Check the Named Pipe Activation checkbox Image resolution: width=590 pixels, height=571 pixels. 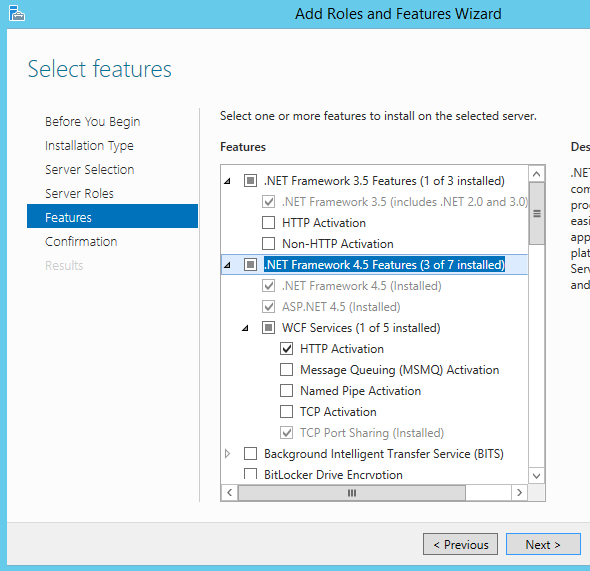click(286, 391)
